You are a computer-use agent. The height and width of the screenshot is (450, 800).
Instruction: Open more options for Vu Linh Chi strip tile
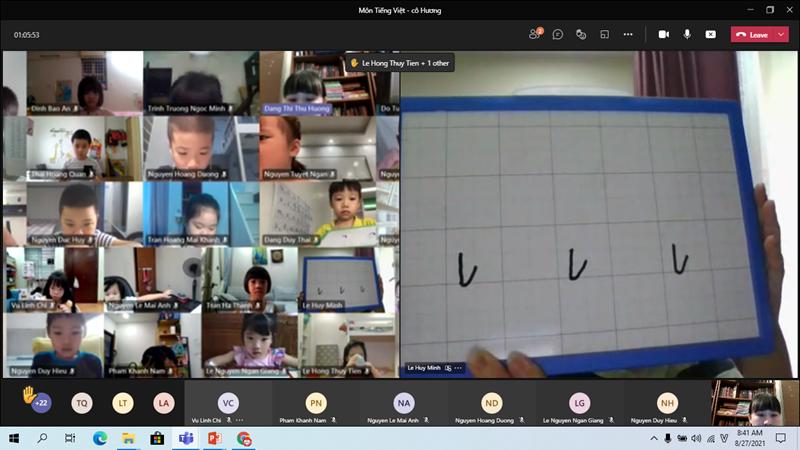point(240,420)
